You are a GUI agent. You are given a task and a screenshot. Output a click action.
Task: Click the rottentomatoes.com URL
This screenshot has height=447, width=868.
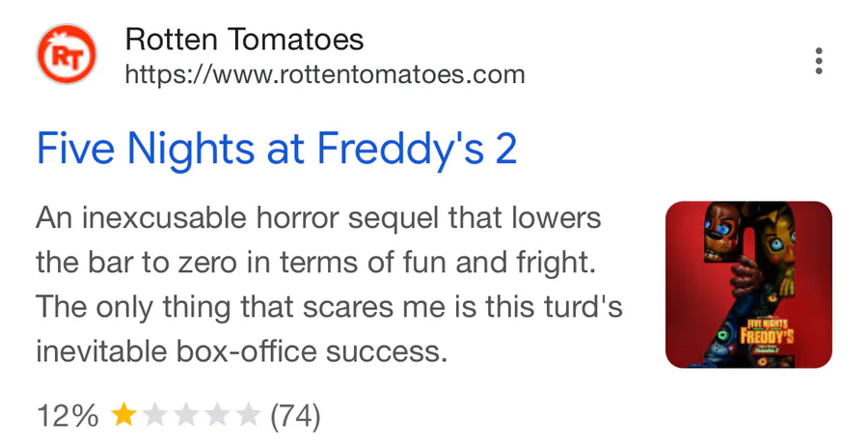[325, 74]
